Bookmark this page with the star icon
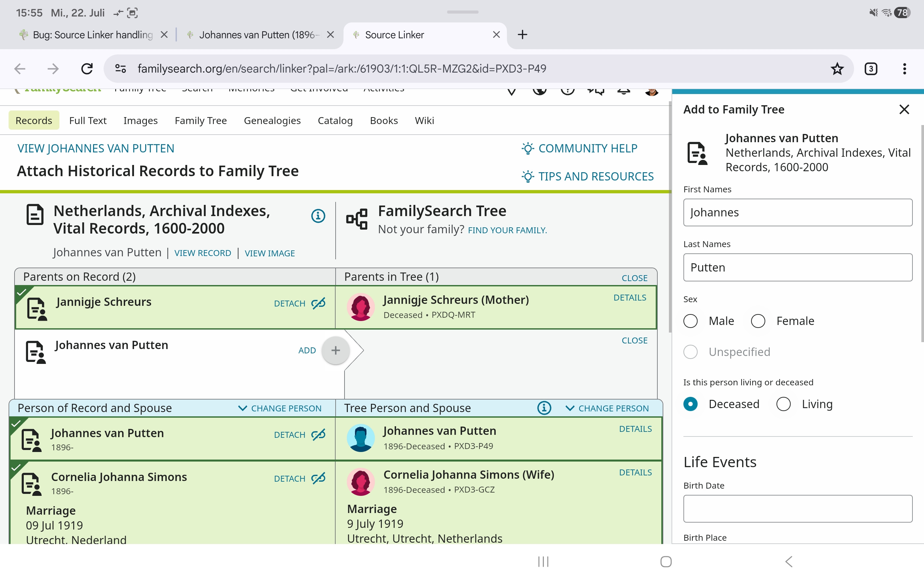The height and width of the screenshot is (578, 924). (x=837, y=69)
